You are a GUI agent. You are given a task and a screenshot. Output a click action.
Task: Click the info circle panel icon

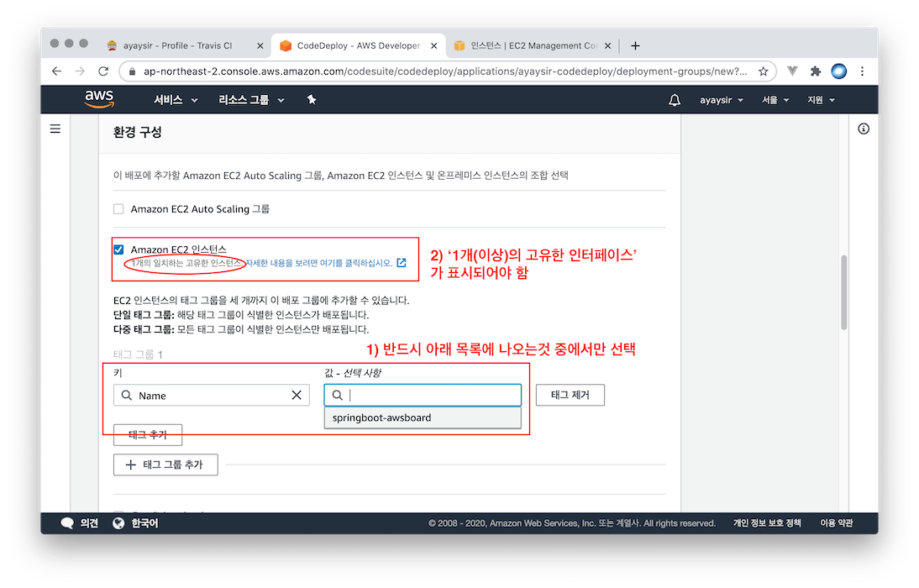(x=864, y=129)
